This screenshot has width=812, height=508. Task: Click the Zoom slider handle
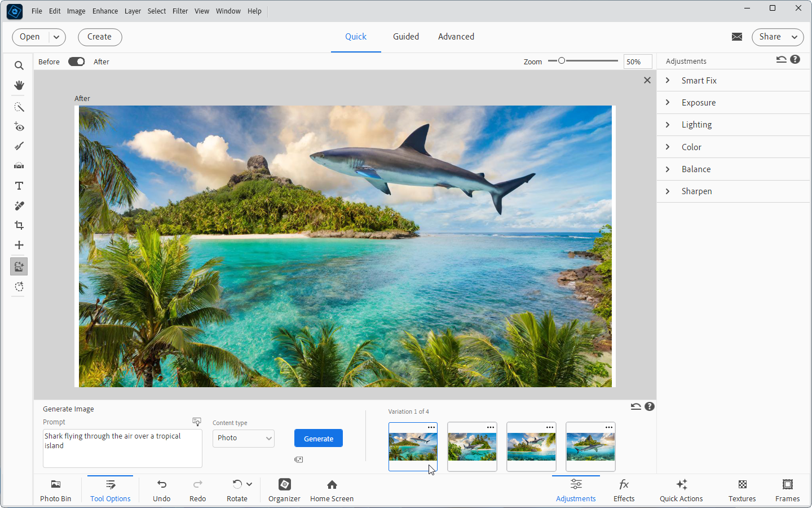[x=562, y=61]
